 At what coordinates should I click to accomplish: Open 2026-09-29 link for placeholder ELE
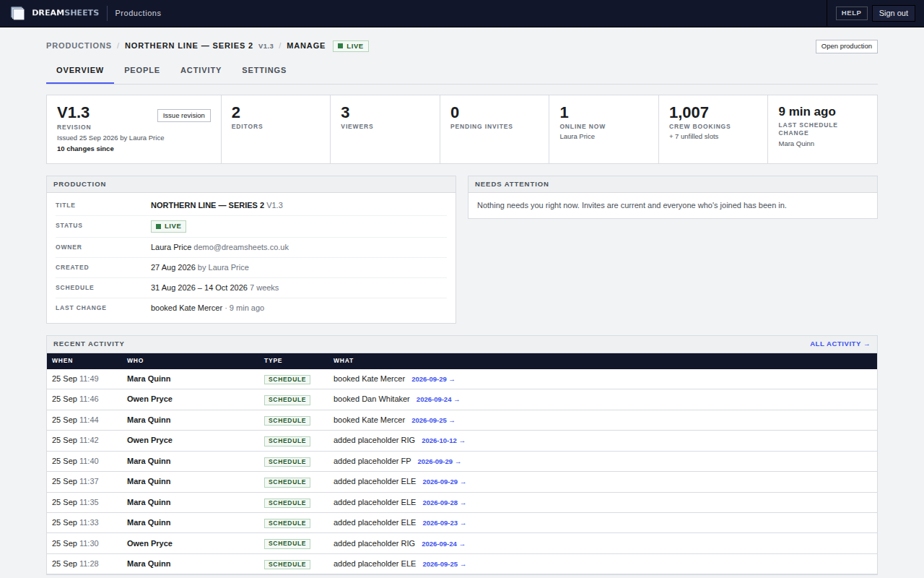coord(445,482)
